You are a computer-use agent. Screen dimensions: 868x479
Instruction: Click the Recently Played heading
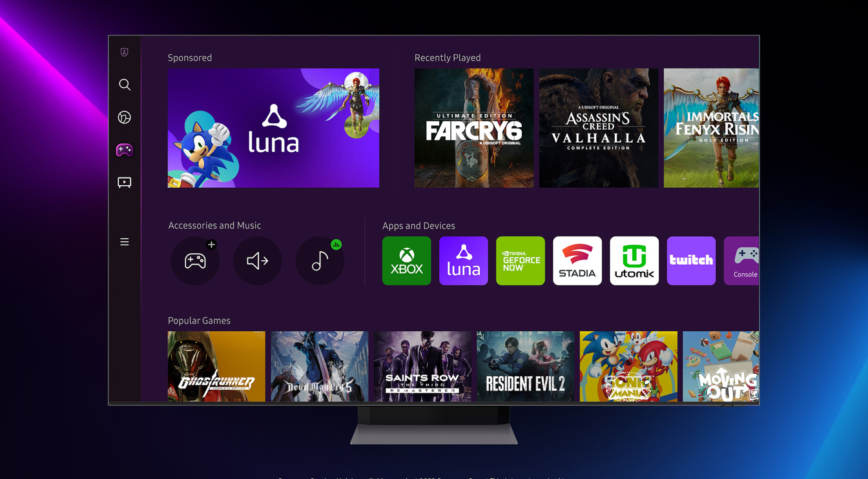tap(448, 57)
